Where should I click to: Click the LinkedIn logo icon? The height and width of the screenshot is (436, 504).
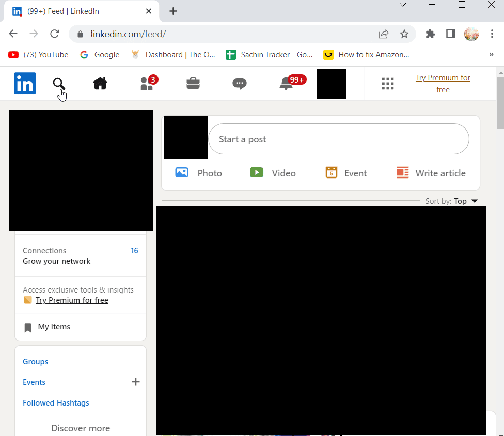(x=25, y=84)
